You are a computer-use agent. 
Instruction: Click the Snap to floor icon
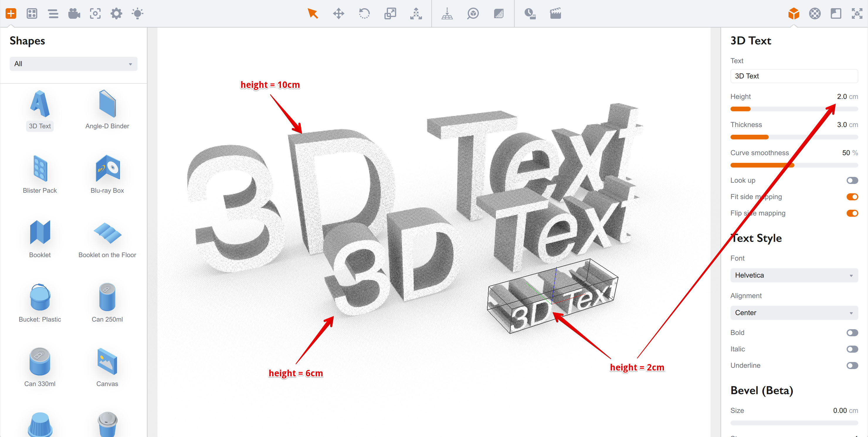(447, 13)
